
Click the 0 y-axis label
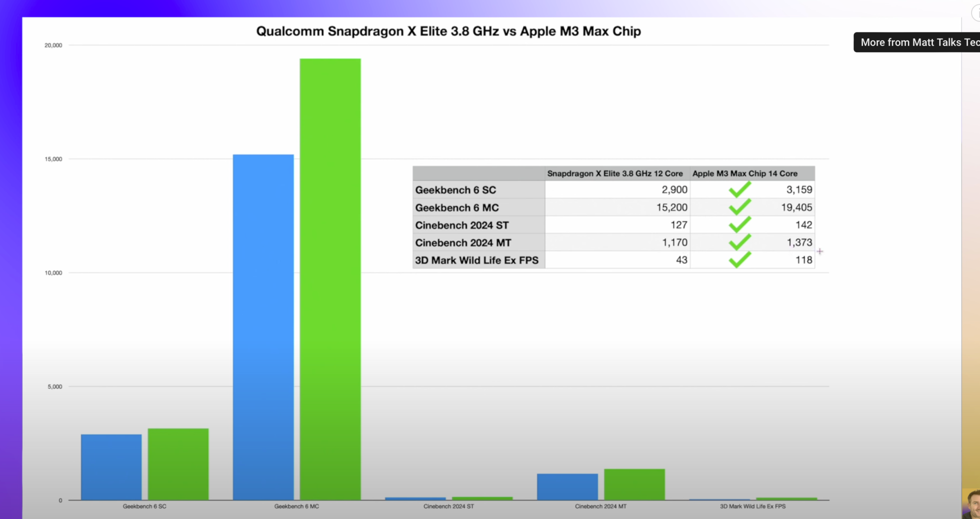coord(61,500)
